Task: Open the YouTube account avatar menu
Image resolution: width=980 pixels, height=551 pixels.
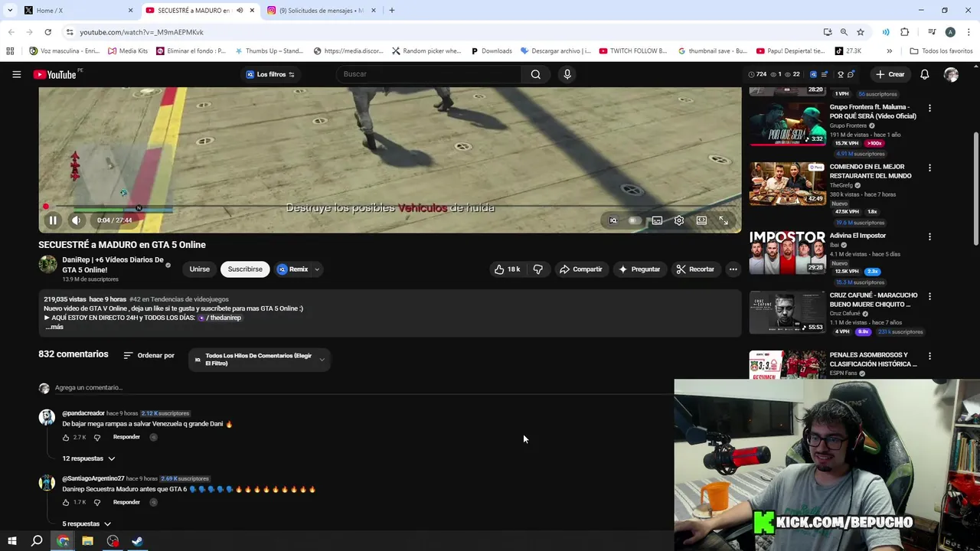Action: [x=951, y=74]
